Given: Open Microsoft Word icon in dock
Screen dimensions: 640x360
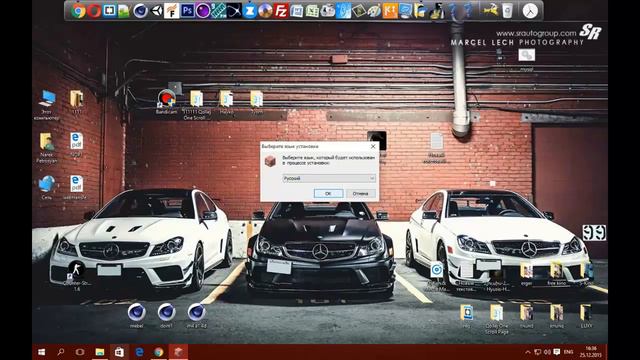Looking at the screenshot, I should [x=296, y=11].
